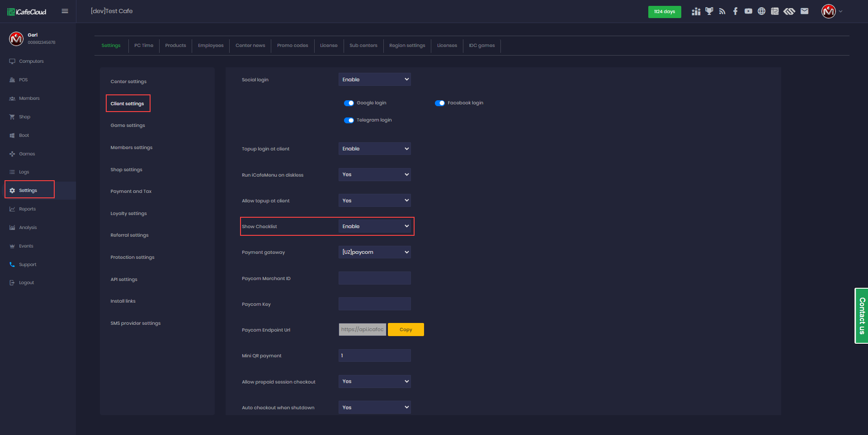Open the Facebook icon link

735,11
